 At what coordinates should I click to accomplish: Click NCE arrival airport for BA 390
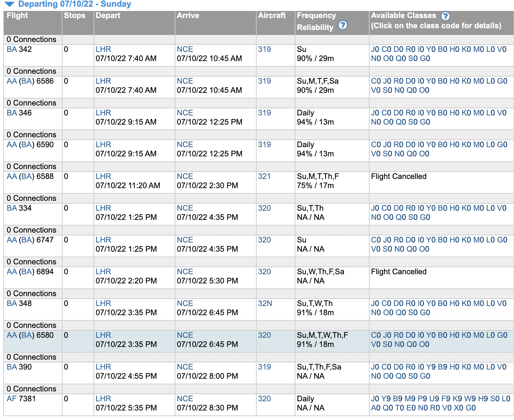coord(185,367)
